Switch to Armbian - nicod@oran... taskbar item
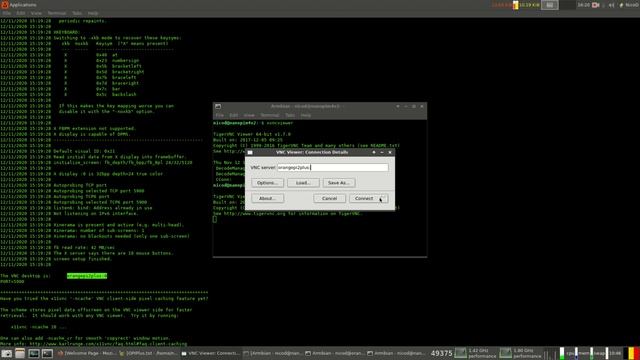This screenshot has width=640, height=360. 334,353
